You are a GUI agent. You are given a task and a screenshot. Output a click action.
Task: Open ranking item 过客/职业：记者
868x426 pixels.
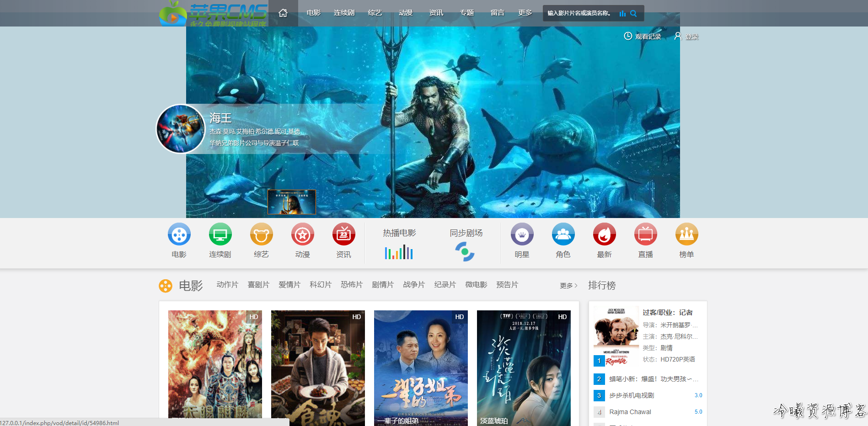pos(668,313)
